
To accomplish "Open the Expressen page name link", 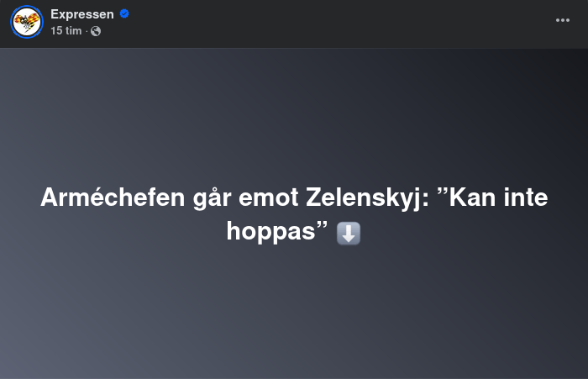I will pos(82,14).
